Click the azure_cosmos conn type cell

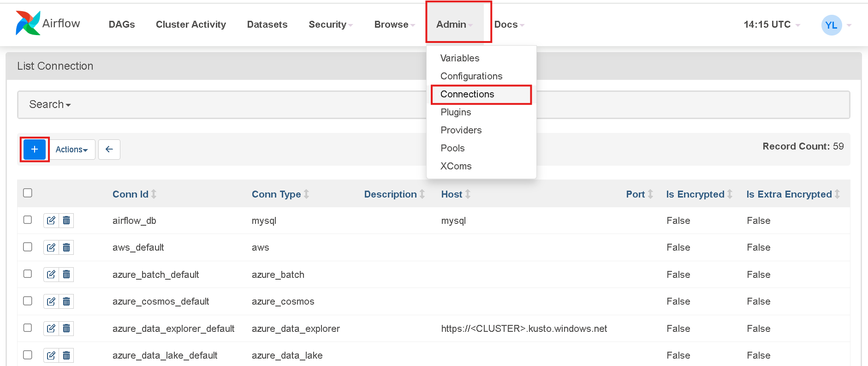283,301
